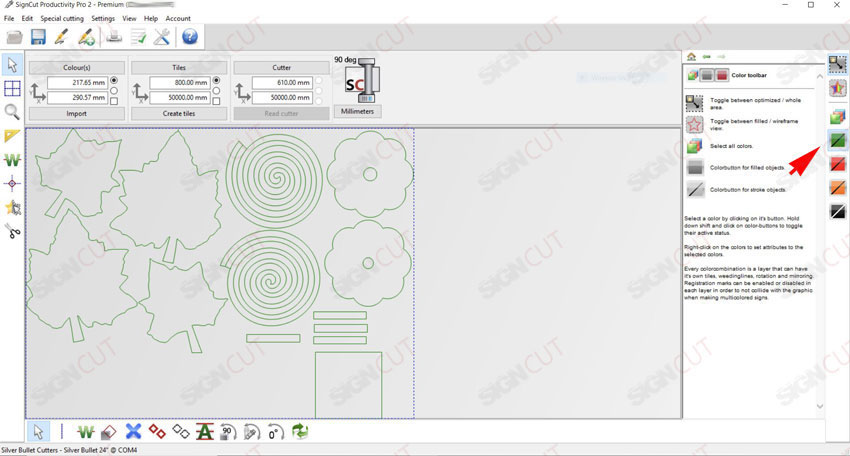Screen dimensions: 850x456
Task: Open the checklist icon with green checkmark
Action: (x=139, y=37)
